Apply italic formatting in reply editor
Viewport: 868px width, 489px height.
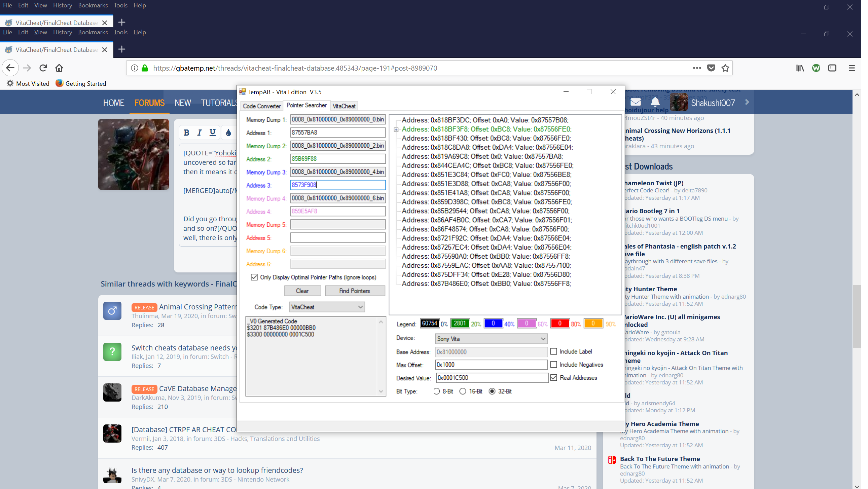(200, 133)
